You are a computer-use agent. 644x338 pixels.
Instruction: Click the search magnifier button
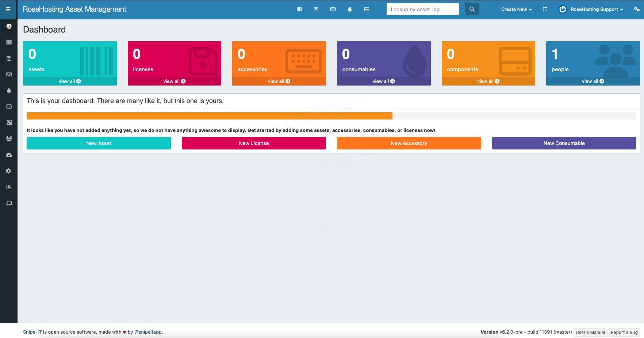(472, 10)
